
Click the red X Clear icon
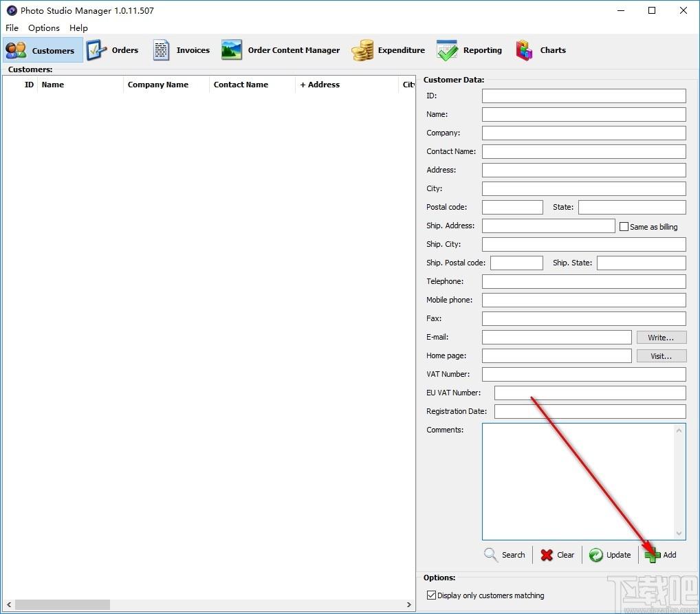click(547, 555)
